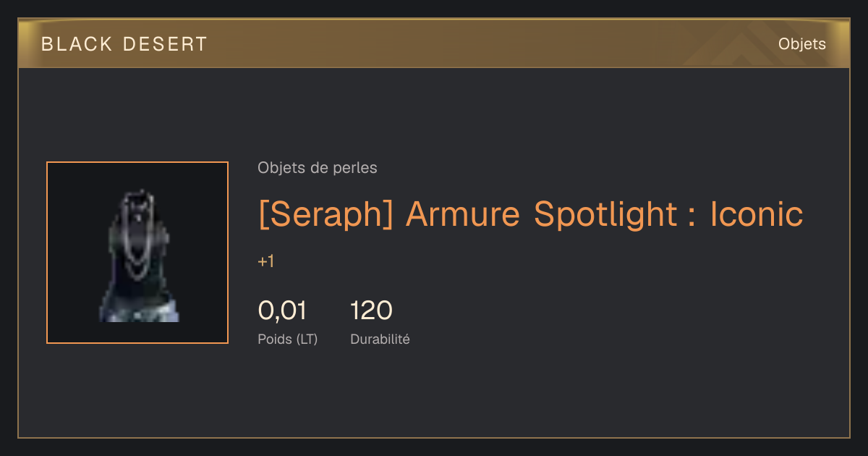868x456 pixels.
Task: Click the word Armure in item name
Action: click(462, 215)
